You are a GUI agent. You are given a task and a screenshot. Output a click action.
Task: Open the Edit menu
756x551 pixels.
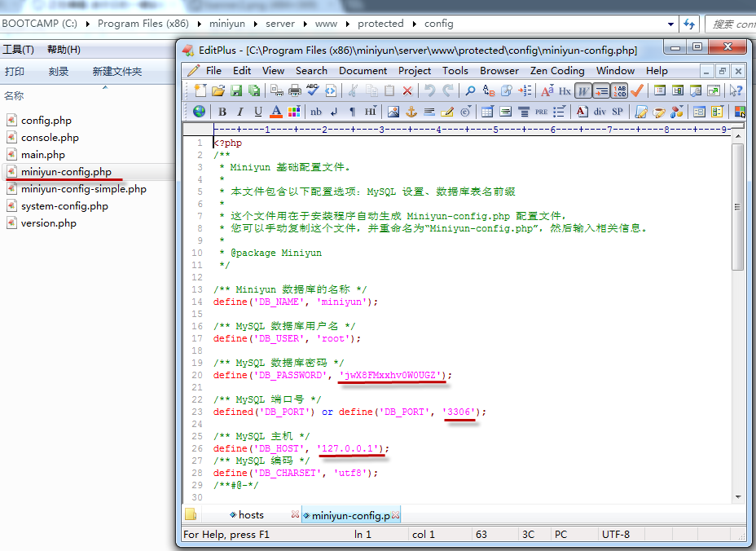[242, 70]
